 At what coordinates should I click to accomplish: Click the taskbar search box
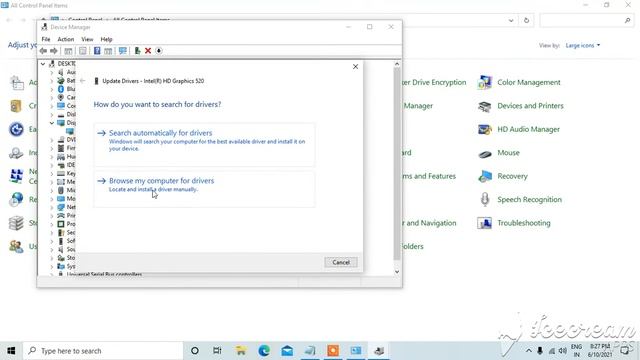pyautogui.click(x=103, y=351)
